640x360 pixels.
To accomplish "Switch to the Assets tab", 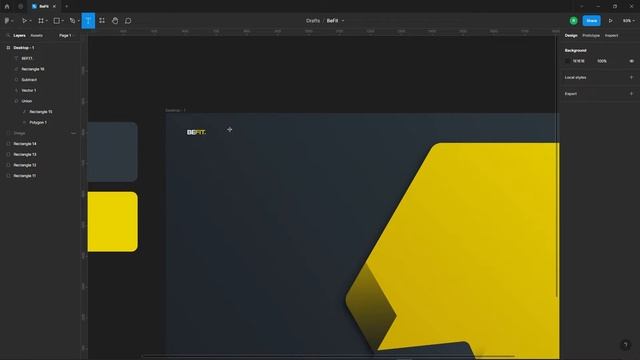I will 36,36.
